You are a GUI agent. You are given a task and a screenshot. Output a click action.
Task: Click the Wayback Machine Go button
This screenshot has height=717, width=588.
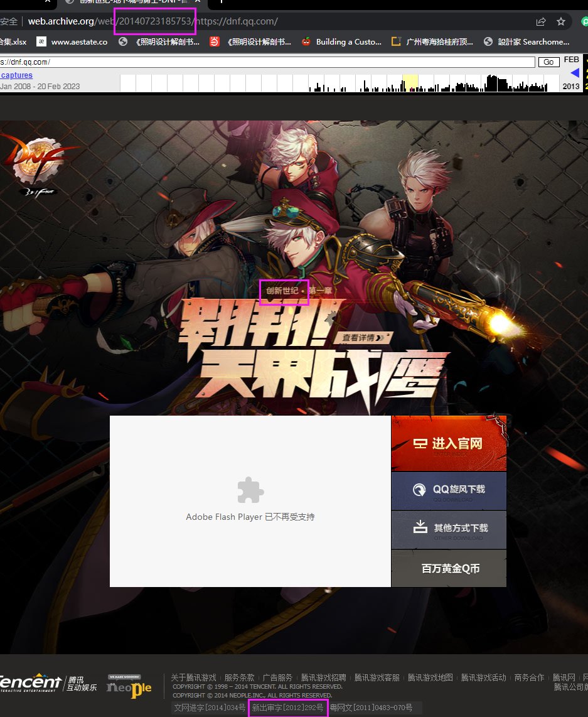click(x=548, y=62)
